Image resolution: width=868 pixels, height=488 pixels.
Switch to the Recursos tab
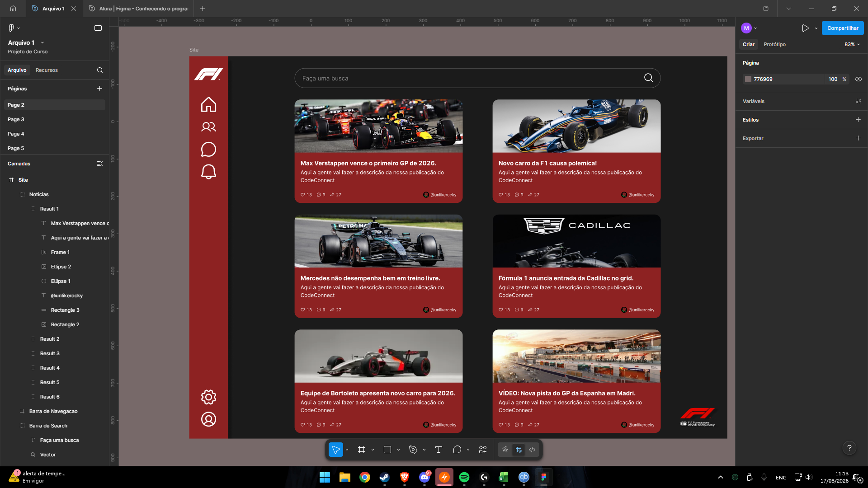click(x=47, y=70)
